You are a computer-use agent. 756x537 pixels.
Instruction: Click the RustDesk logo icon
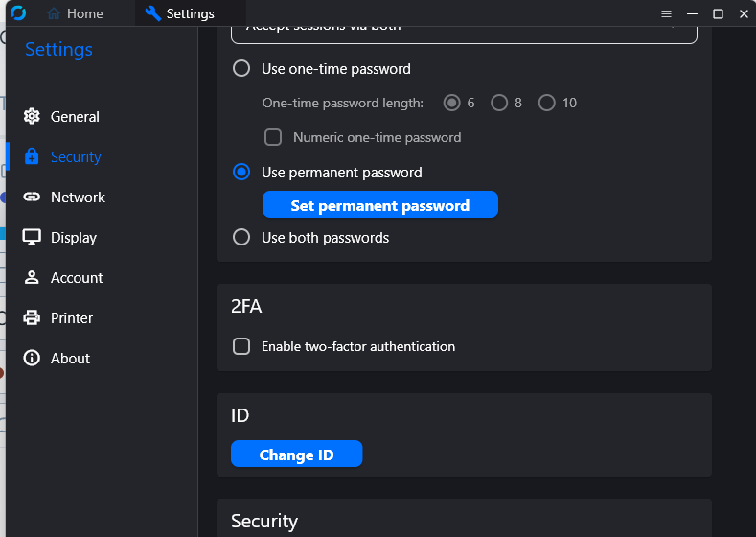click(x=18, y=13)
